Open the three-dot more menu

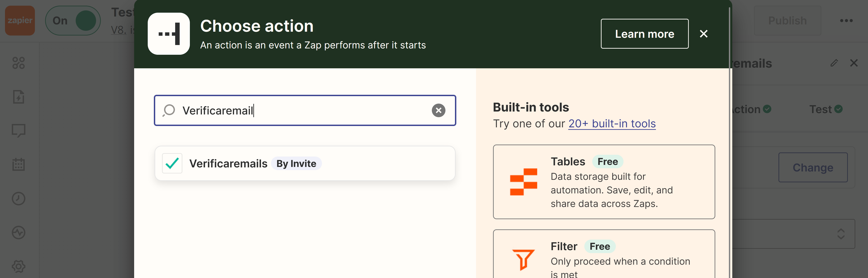(x=846, y=21)
